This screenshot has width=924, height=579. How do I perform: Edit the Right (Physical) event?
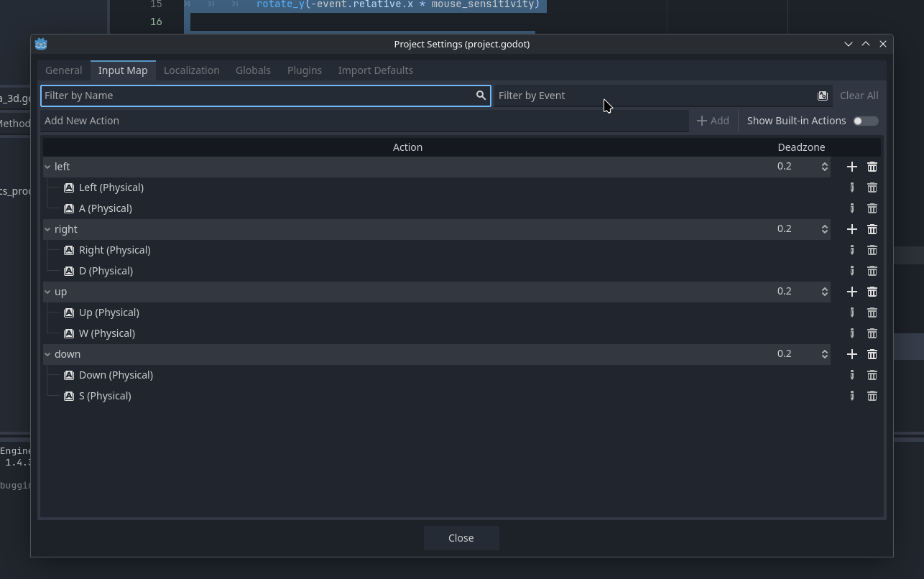pyautogui.click(x=851, y=250)
